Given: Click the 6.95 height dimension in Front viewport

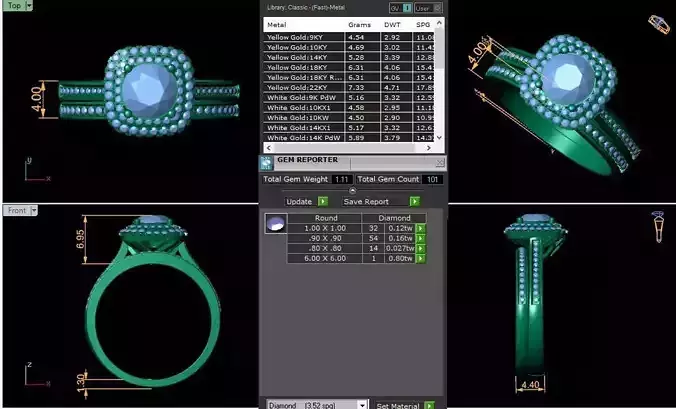Looking at the screenshot, I should point(80,239).
